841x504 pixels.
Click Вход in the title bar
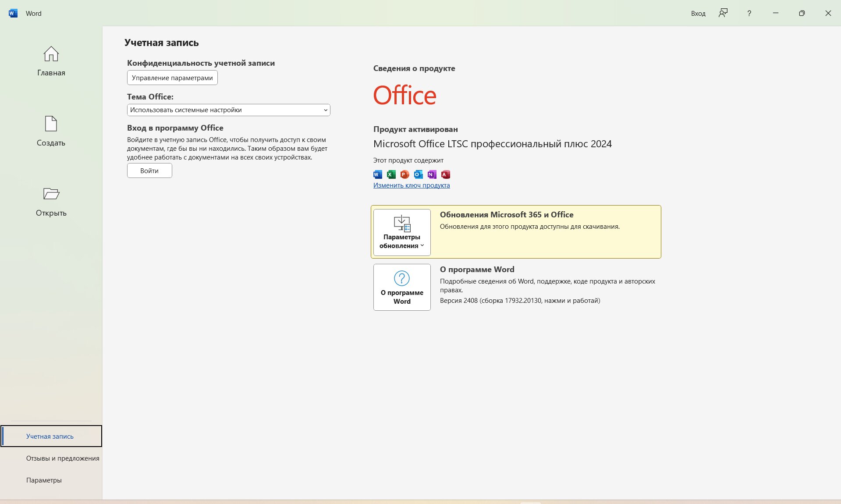[698, 14]
